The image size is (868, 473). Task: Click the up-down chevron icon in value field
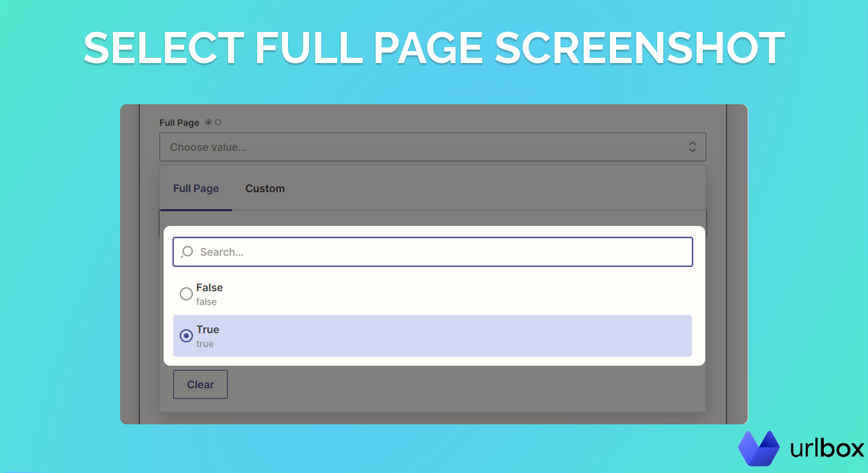click(x=692, y=147)
